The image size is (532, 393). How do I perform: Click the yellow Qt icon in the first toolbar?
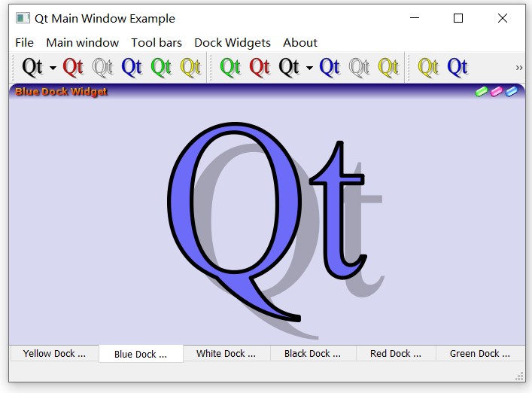[190, 67]
